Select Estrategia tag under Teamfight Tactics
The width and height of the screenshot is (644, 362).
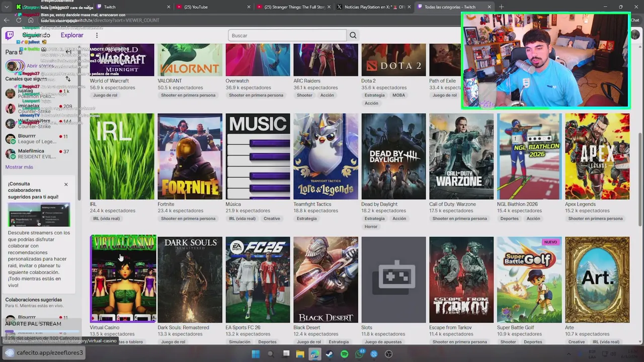[x=307, y=219]
